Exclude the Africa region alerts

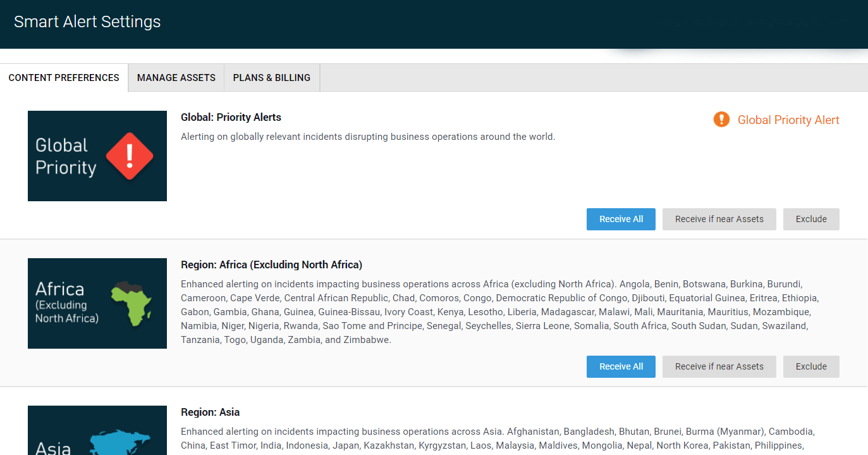click(811, 366)
